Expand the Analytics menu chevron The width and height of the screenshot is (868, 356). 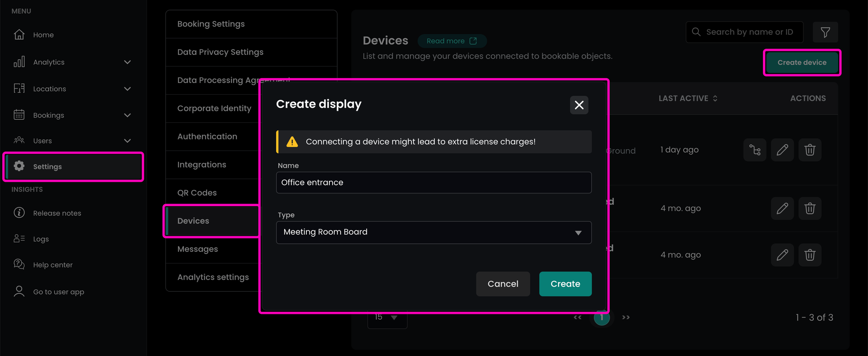(127, 62)
